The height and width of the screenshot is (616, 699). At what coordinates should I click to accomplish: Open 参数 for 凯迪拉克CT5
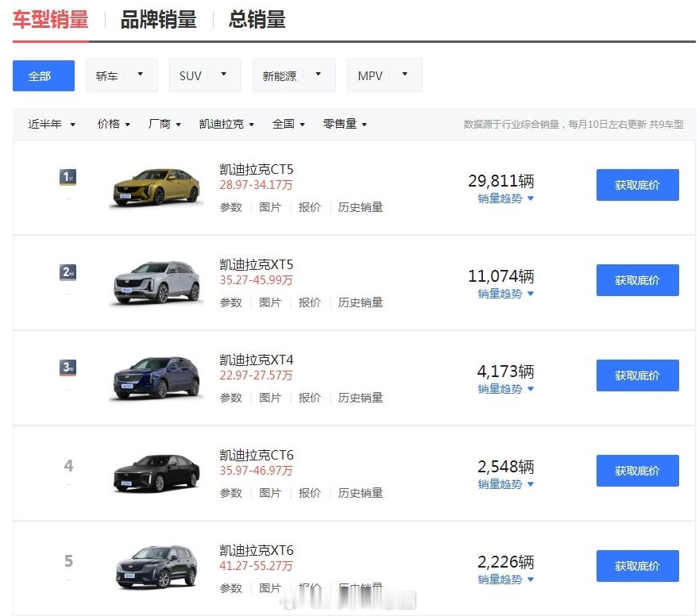point(231,207)
